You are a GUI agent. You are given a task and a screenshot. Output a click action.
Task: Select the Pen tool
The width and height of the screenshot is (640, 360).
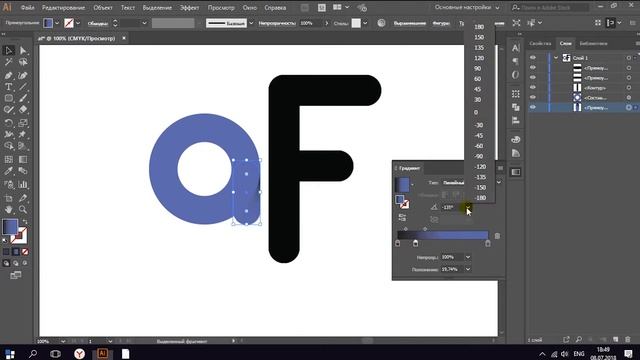pyautogui.click(x=9, y=76)
